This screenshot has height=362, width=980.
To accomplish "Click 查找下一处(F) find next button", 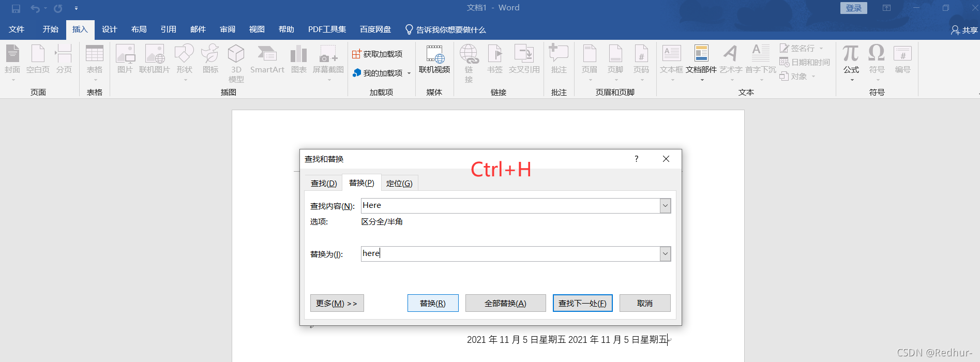I will 583,303.
